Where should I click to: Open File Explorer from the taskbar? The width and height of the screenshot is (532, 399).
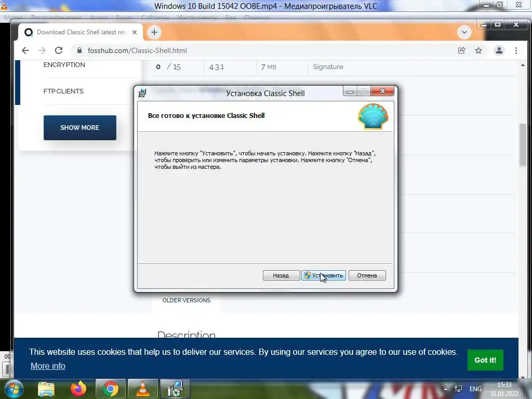(46, 389)
